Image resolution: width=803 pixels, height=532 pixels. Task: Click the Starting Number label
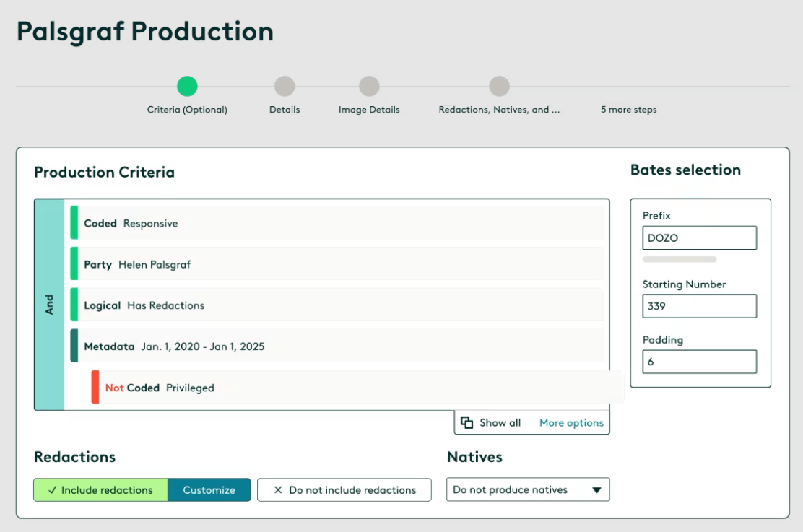pyautogui.click(x=684, y=284)
